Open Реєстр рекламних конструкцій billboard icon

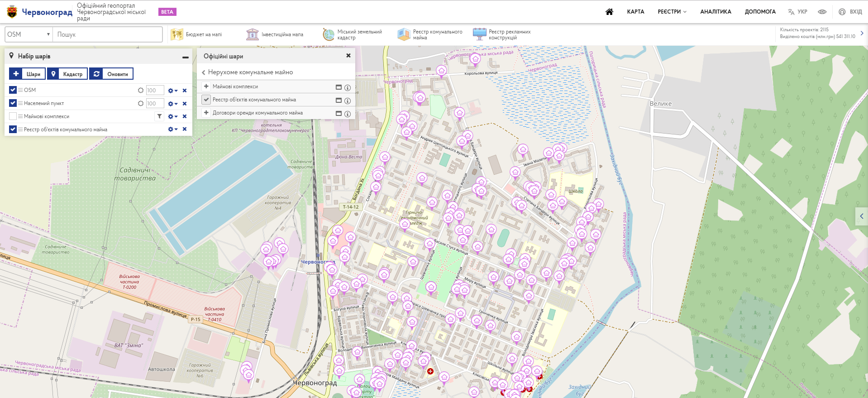[x=480, y=34]
